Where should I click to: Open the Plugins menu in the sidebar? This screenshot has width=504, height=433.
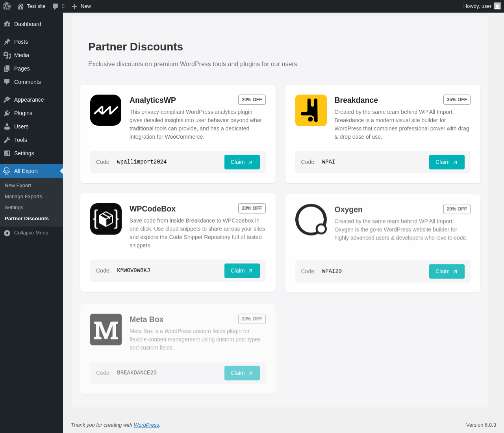(23, 113)
